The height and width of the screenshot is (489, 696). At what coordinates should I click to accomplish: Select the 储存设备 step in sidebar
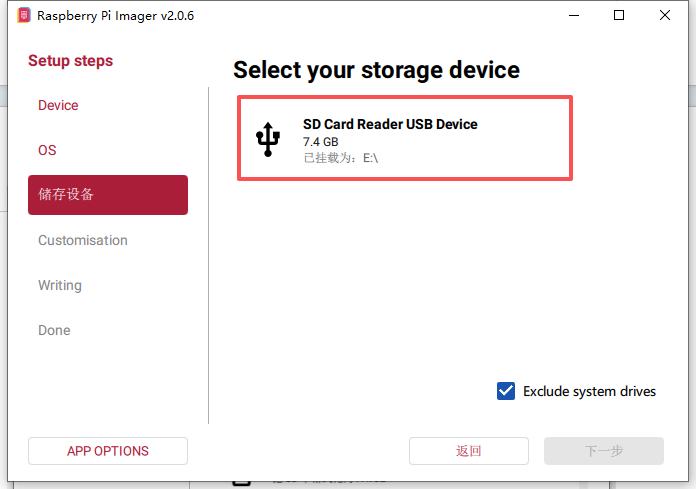pos(107,195)
